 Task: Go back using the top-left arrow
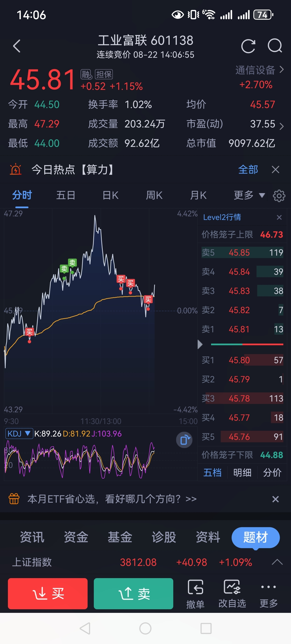tap(17, 46)
